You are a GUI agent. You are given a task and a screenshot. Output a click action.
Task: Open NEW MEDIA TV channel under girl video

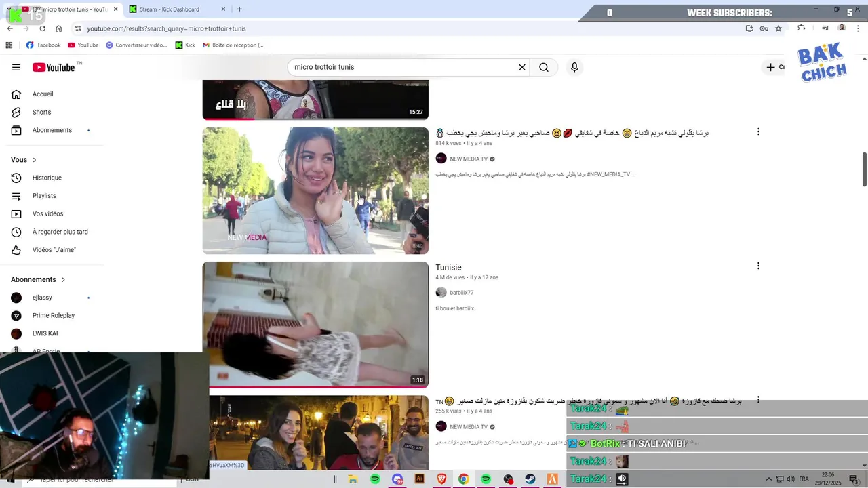pyautogui.click(x=469, y=159)
